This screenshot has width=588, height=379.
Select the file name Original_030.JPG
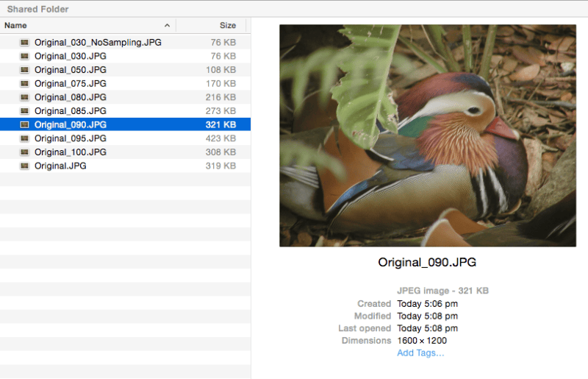tap(71, 56)
